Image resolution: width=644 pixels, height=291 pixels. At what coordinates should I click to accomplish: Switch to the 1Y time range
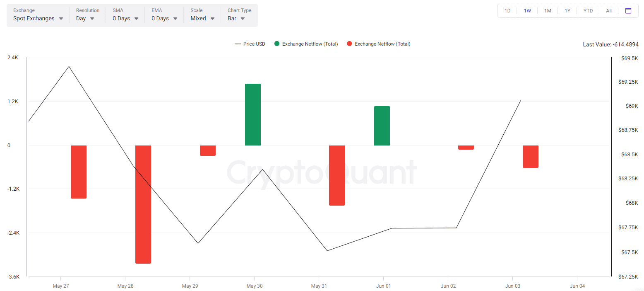[x=567, y=11]
